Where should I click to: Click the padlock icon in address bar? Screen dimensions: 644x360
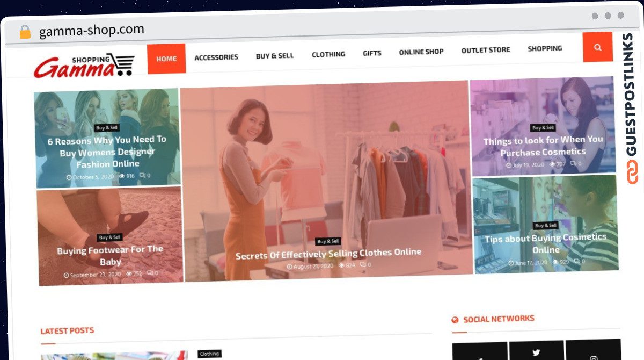coord(25,32)
